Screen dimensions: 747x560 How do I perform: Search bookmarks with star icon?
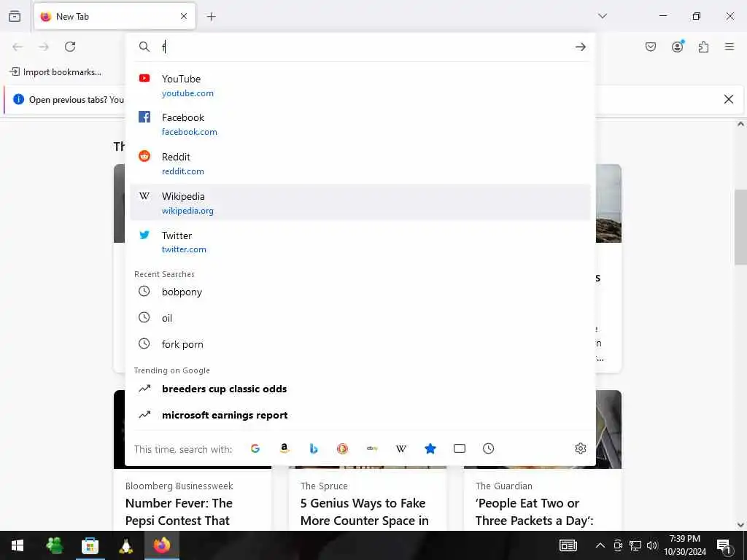430,448
